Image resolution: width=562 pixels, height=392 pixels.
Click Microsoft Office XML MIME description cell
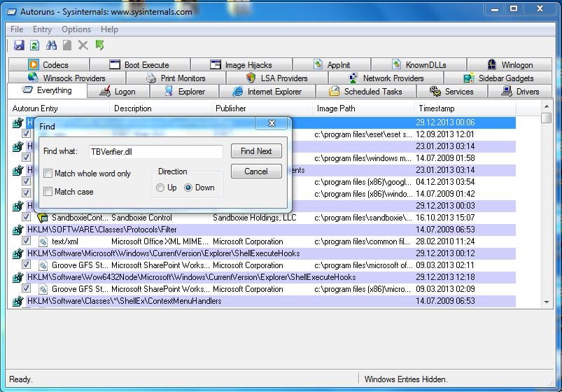tap(160, 241)
